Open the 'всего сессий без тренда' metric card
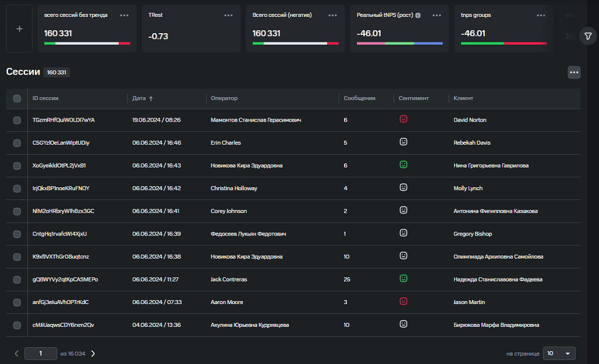599x364 pixels. tap(87, 28)
